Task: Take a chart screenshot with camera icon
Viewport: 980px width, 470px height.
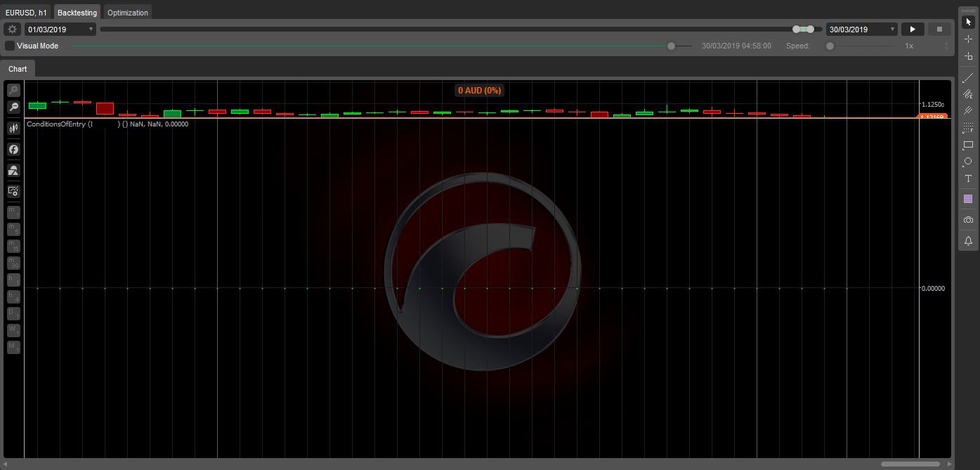Action: click(968, 220)
